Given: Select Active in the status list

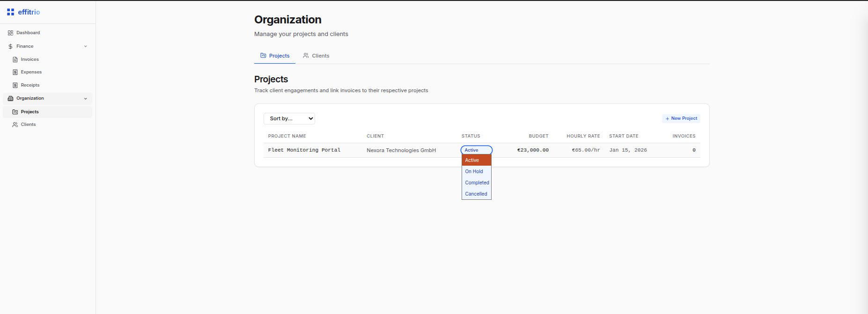Looking at the screenshot, I should (477, 160).
